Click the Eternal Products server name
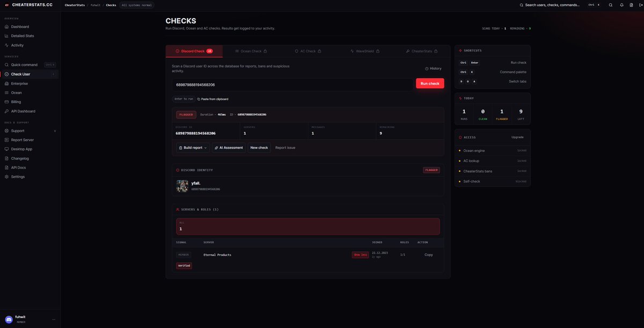Image resolution: width=644 pixels, height=328 pixels. (x=217, y=255)
